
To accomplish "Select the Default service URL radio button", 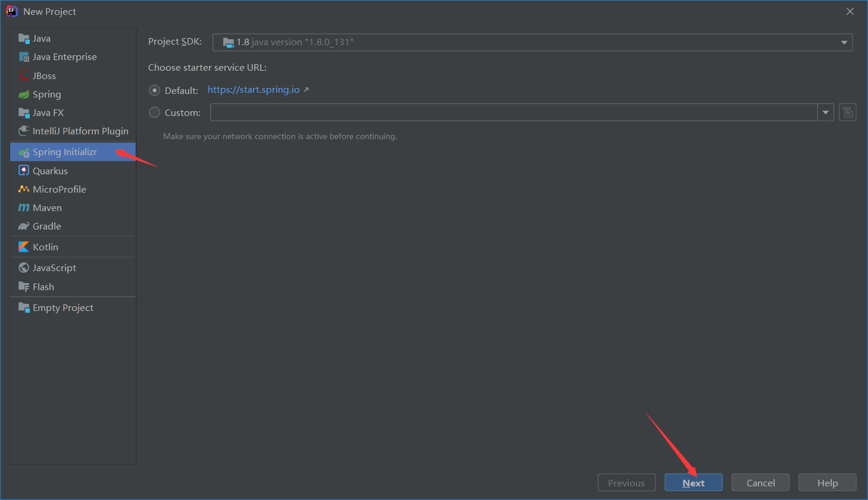I will pyautogui.click(x=155, y=90).
